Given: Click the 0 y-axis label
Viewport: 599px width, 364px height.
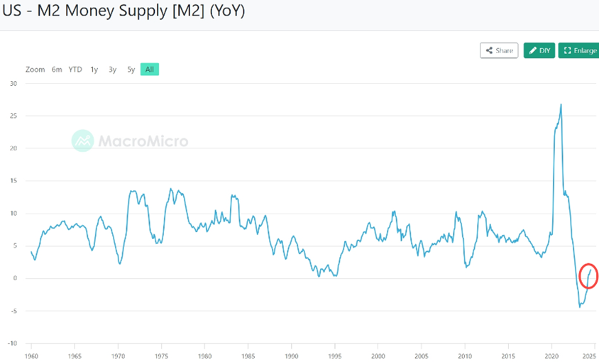Looking at the screenshot, I should tap(16, 278).
